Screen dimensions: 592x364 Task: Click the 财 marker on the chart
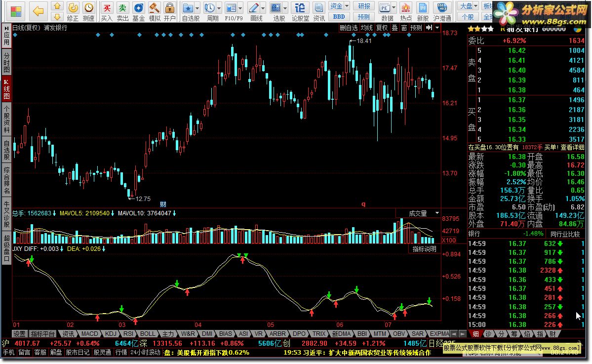pyautogui.click(x=163, y=204)
